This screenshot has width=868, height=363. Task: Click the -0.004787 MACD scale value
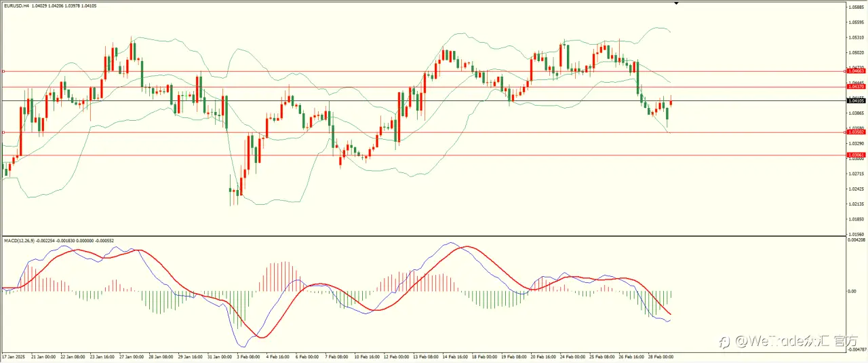point(856,349)
